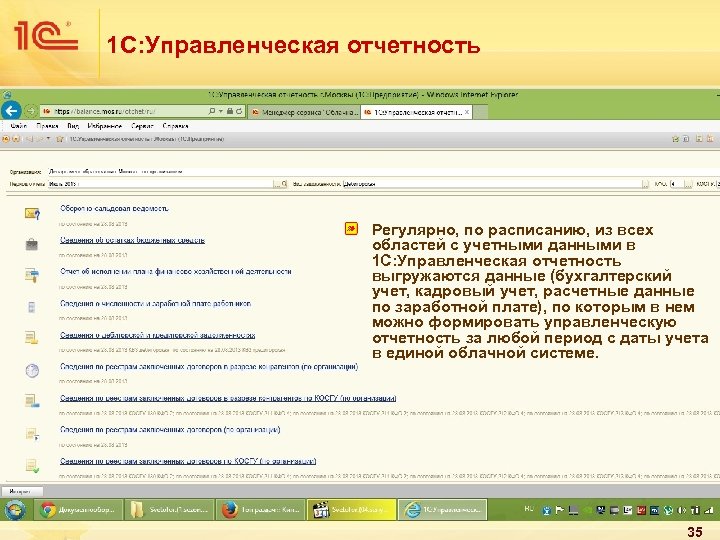Click the network signal icon in system tray
Image resolution: width=720 pixels, height=540 pixels.
pyautogui.click(x=709, y=510)
